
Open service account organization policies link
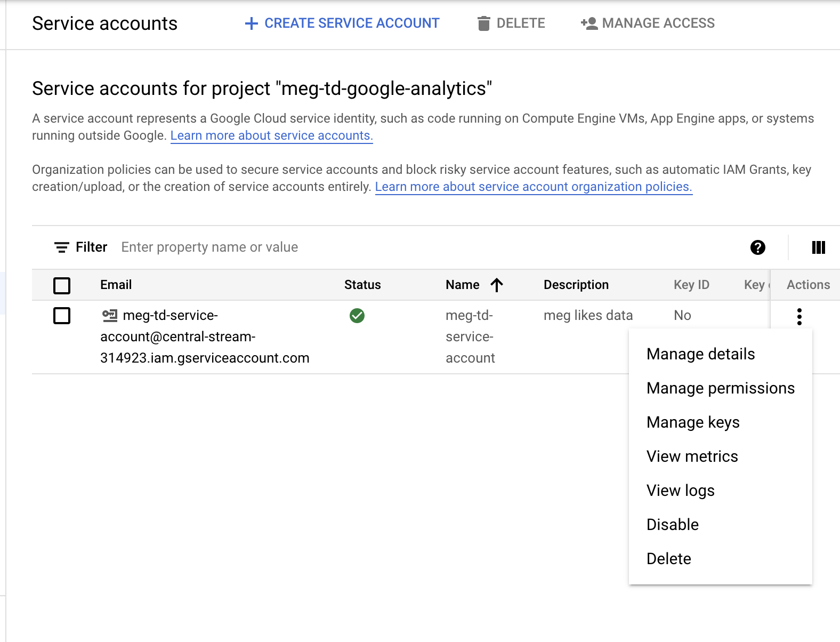pos(533,187)
